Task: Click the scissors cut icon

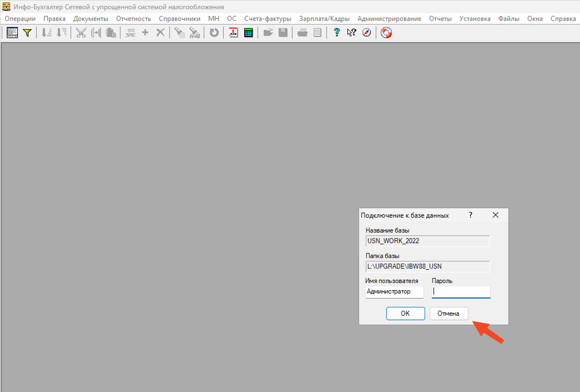Action: click(81, 33)
